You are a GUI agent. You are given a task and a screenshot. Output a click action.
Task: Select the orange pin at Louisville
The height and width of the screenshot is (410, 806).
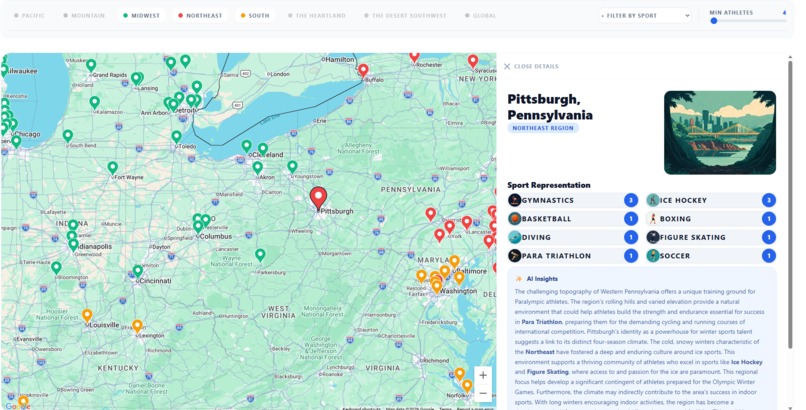(x=87, y=315)
